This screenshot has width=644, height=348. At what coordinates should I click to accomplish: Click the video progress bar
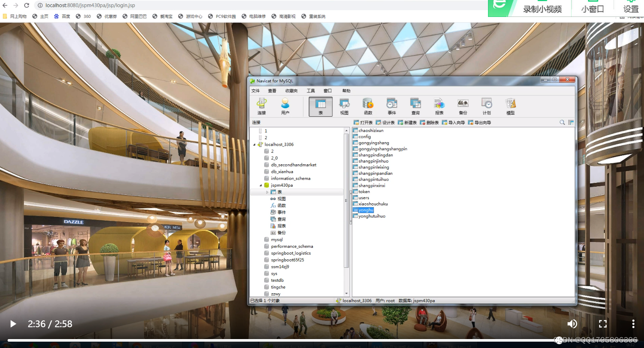click(x=322, y=340)
